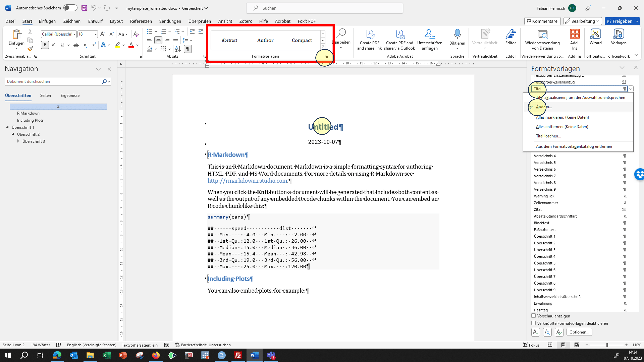This screenshot has width=644, height=362.
Task: Toggle bold formatting button
Action: coord(45,45)
